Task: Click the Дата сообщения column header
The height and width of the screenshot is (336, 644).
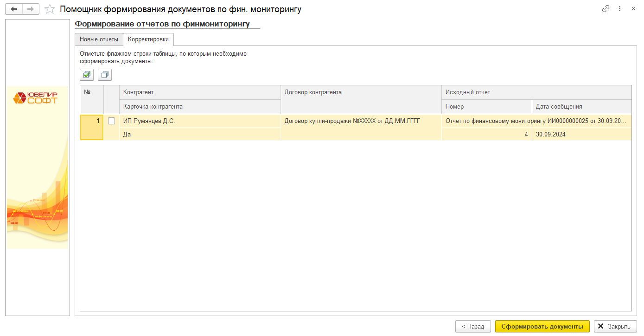Action: [x=582, y=107]
